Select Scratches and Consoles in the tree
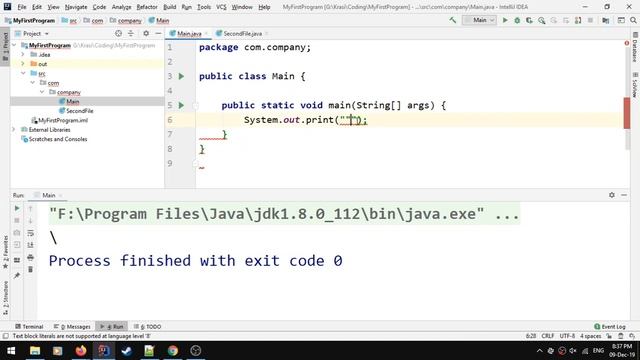 (58, 139)
